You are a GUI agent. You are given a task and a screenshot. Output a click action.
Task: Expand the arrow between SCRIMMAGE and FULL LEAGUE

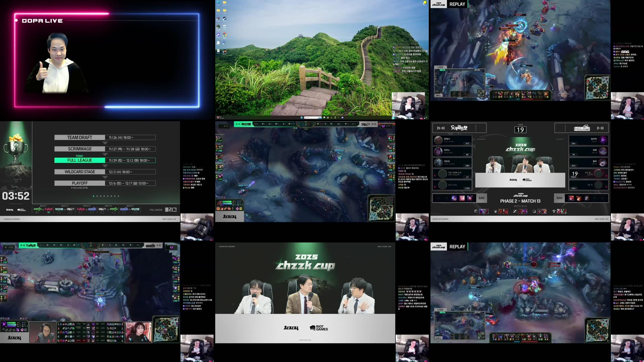[105, 154]
